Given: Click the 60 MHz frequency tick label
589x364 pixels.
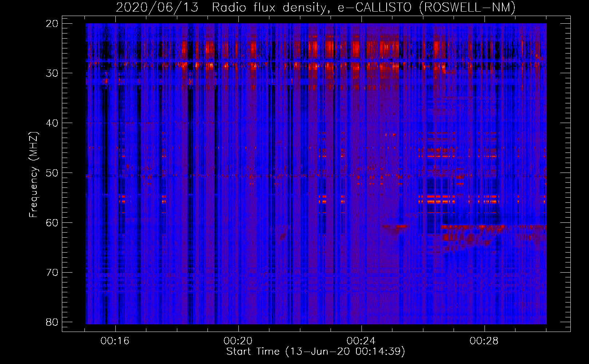Looking at the screenshot, I should click(52, 223).
